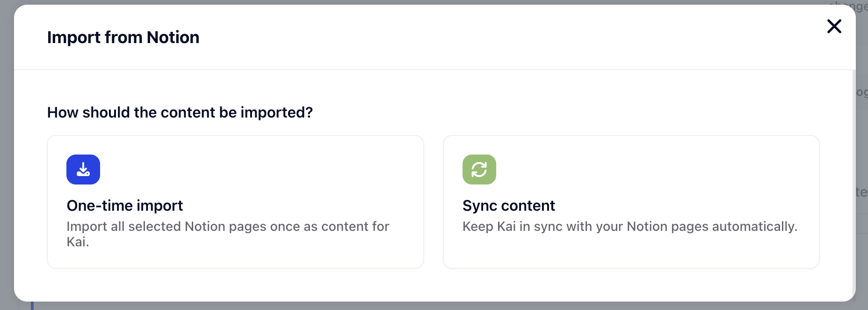
Task: Choose the "Sync content" title
Action: click(x=508, y=206)
